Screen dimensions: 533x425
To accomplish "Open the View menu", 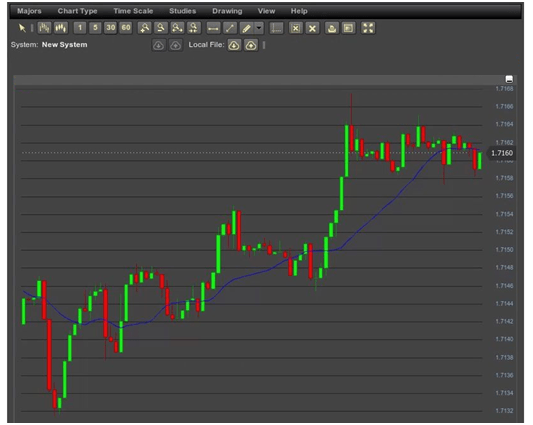I will [x=266, y=11].
